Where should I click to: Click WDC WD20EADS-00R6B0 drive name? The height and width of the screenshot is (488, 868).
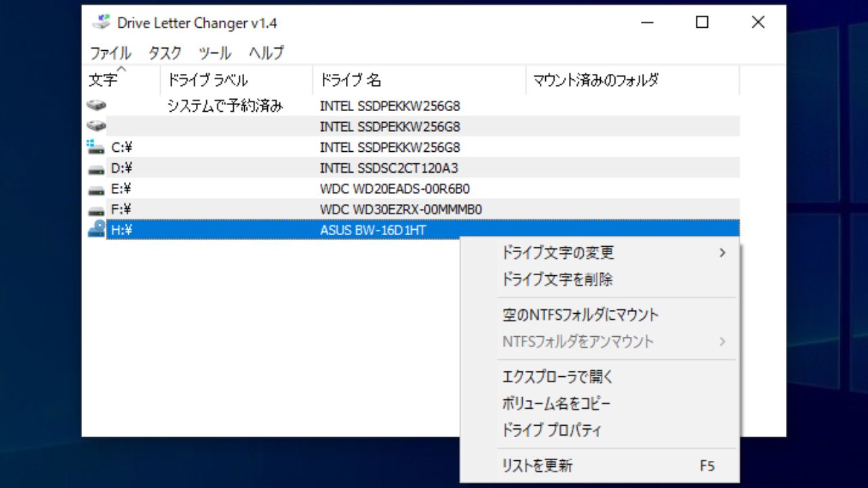tap(395, 189)
